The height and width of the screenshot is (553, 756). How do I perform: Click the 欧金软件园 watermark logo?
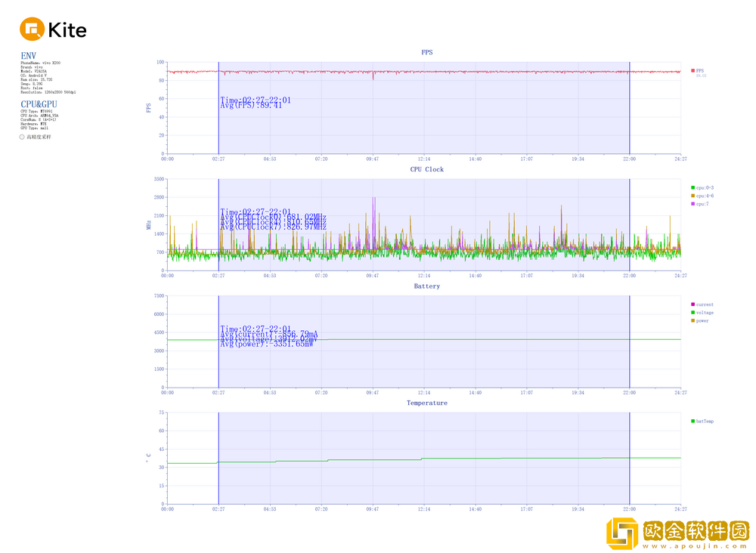(x=677, y=533)
